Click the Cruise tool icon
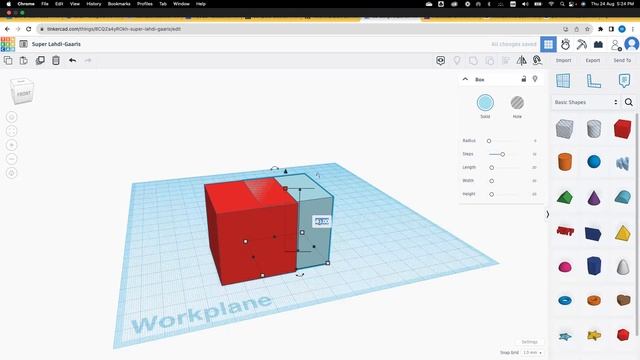Viewport: 640px width, 360px height. click(537, 61)
